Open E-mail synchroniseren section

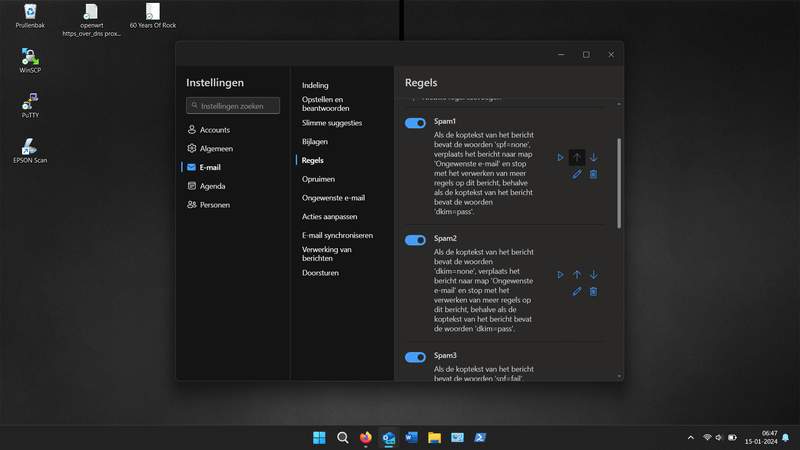click(x=337, y=235)
